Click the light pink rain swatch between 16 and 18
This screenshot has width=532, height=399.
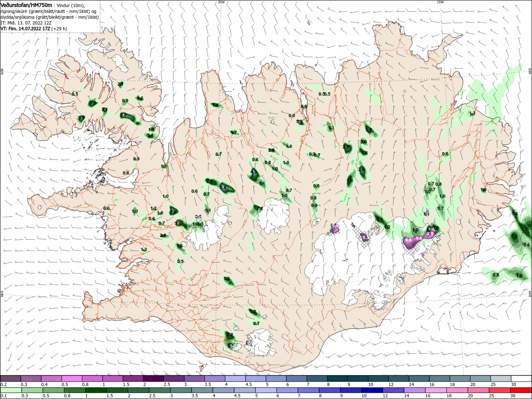click(x=435, y=390)
